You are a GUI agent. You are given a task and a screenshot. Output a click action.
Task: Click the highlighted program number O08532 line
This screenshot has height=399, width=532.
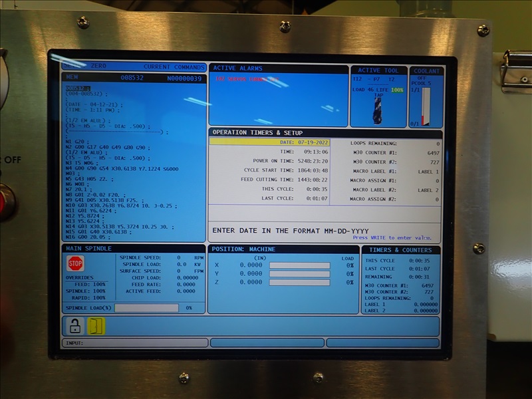(77, 88)
